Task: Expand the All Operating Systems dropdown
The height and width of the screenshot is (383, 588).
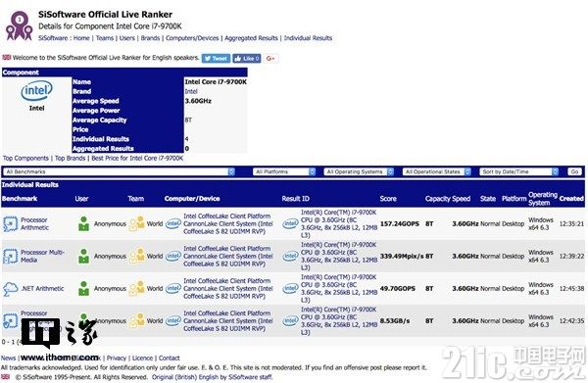Action: pyautogui.click(x=359, y=171)
